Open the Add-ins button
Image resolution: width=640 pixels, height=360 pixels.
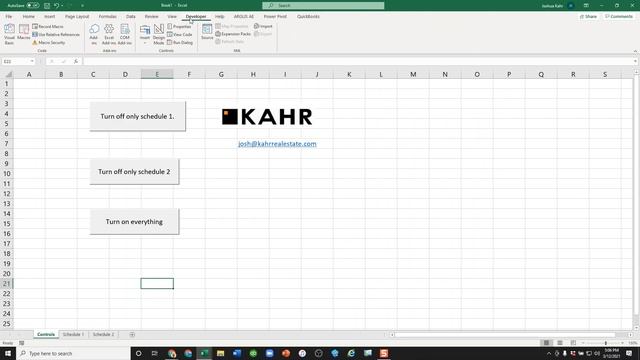pos(94,34)
